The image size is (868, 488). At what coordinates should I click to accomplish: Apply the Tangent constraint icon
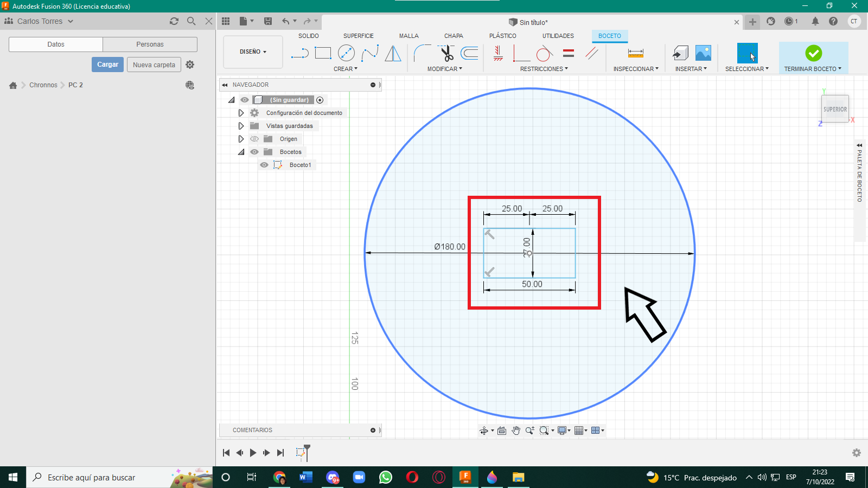[544, 53]
